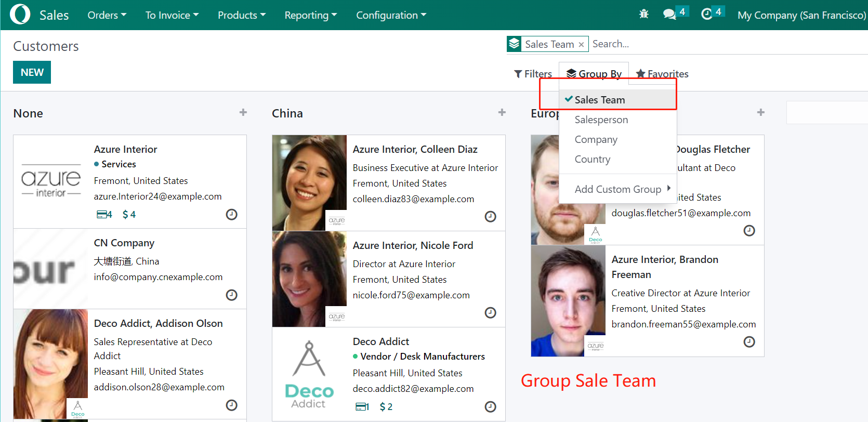Click the $ 4 sales count on Azure Interior

pyautogui.click(x=129, y=214)
